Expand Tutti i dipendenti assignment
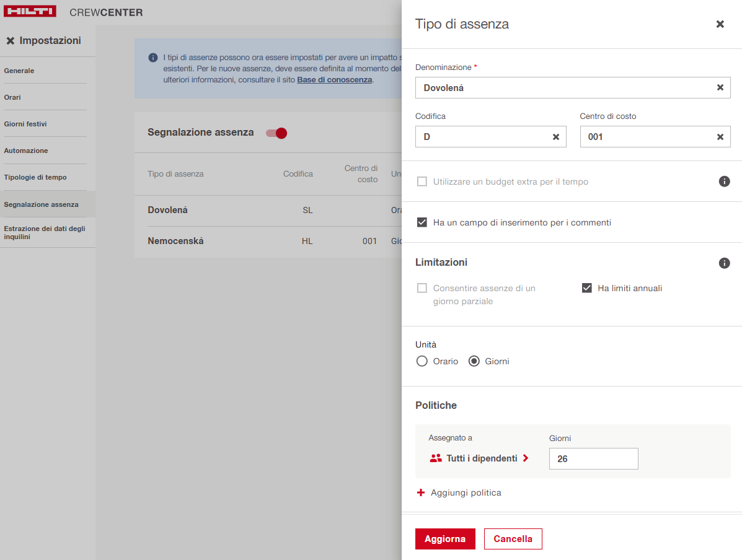The height and width of the screenshot is (560, 742). [x=480, y=458]
